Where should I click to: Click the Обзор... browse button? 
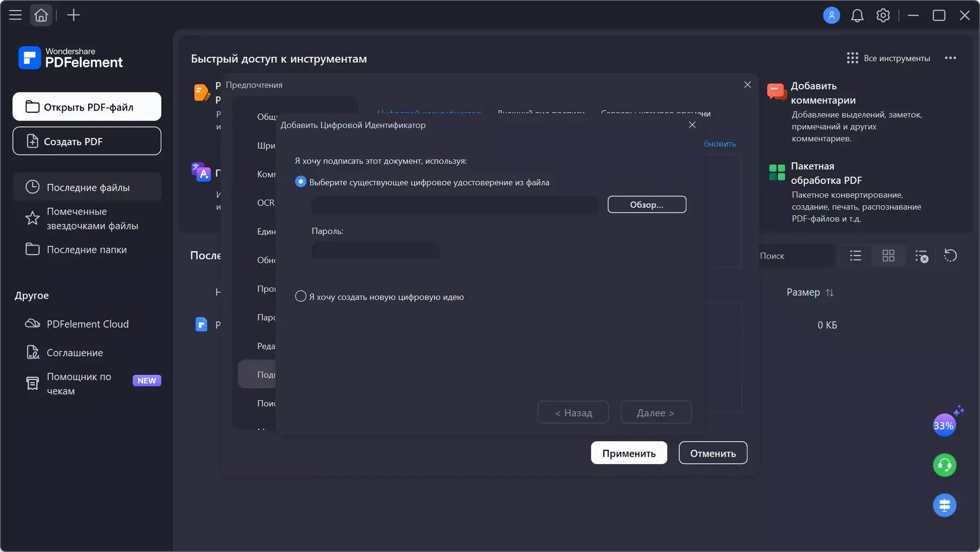coord(646,205)
